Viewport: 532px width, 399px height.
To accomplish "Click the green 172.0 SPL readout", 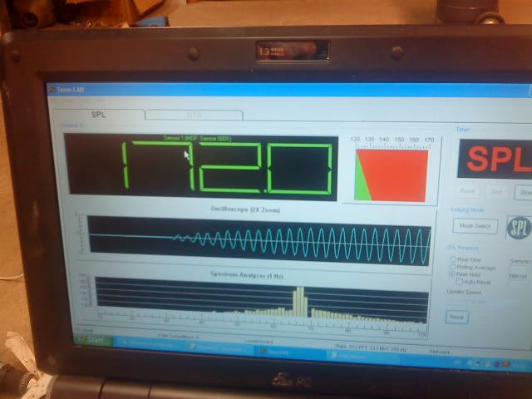I will (203, 167).
